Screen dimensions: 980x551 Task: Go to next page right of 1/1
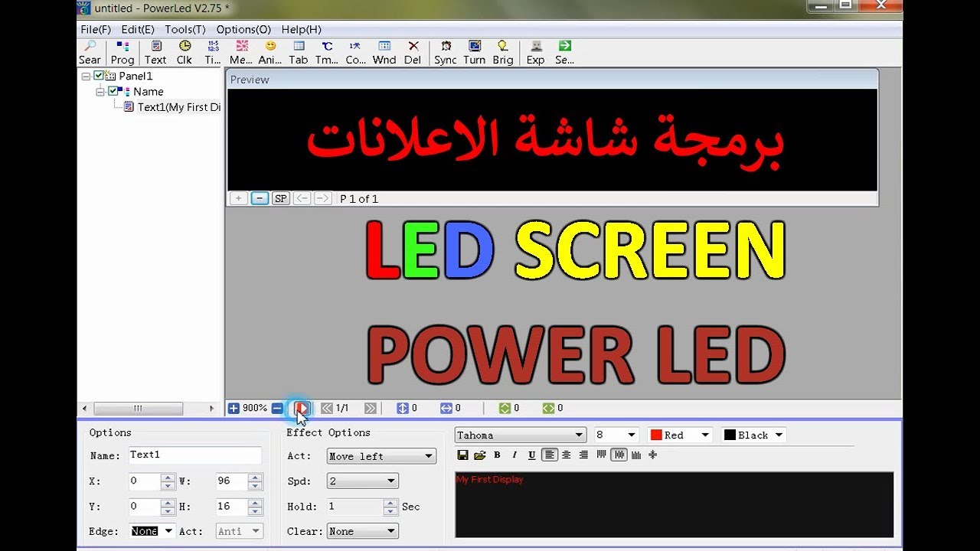point(371,409)
